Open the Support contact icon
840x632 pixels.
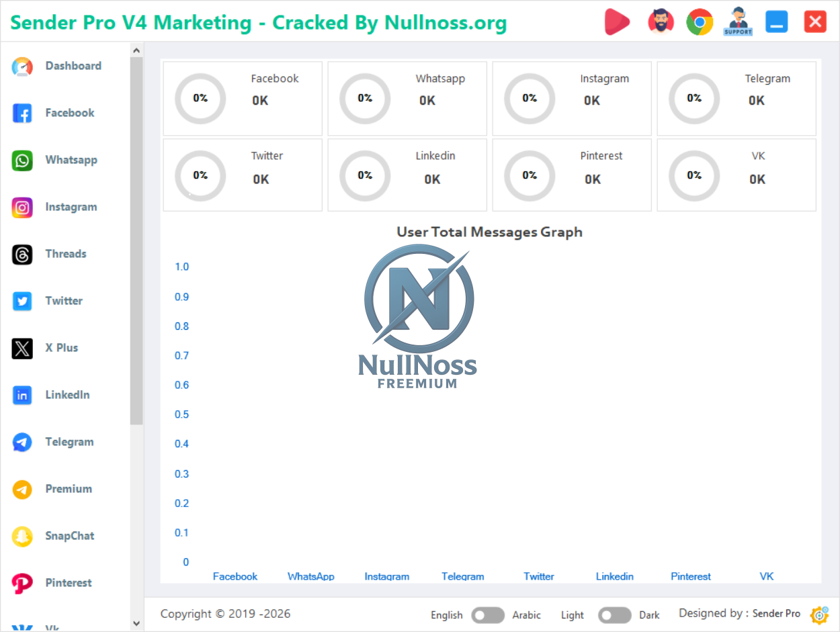pos(737,21)
